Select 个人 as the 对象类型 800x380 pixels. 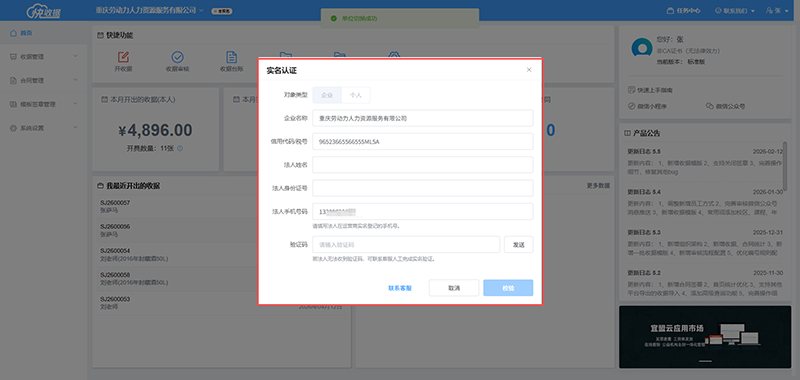coord(356,95)
